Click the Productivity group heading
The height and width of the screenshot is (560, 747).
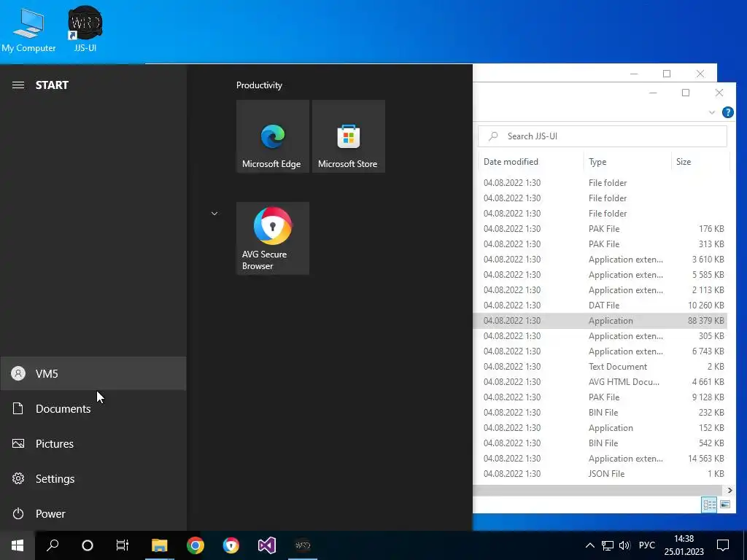click(x=259, y=85)
